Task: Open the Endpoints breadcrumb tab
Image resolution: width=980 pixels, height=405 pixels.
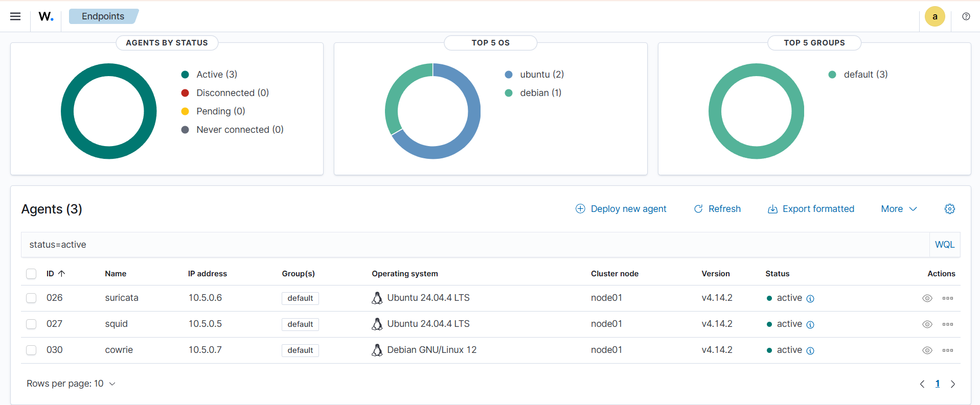Action: pos(103,16)
